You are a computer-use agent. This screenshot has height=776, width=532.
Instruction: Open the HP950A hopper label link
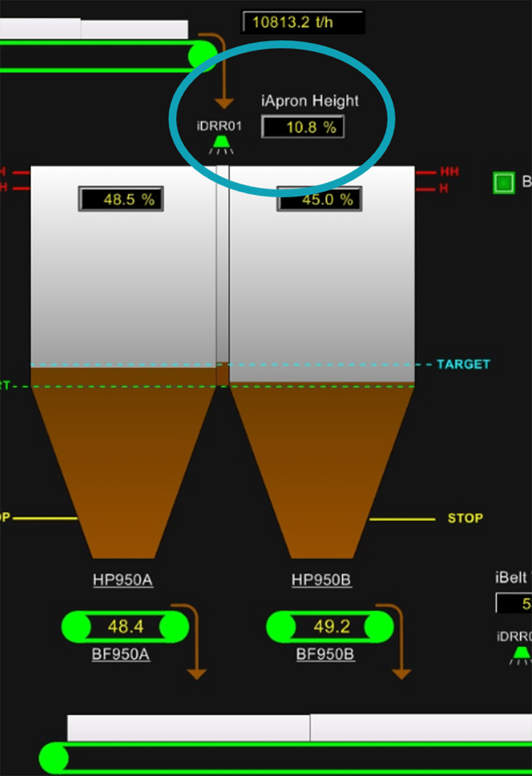click(123, 580)
